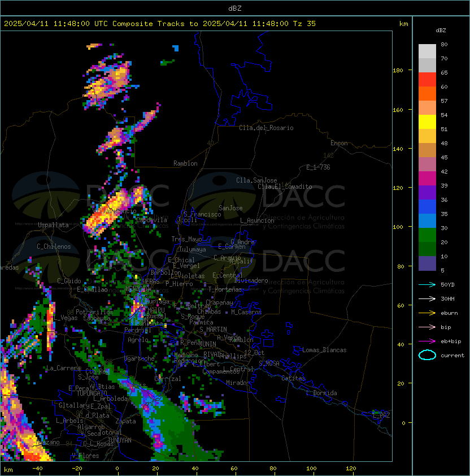
Task: Click the '120' tick on the bottom km axis
Action: [x=350, y=469]
